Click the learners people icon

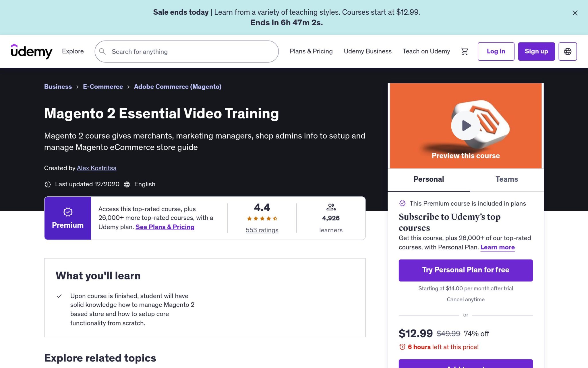331,207
